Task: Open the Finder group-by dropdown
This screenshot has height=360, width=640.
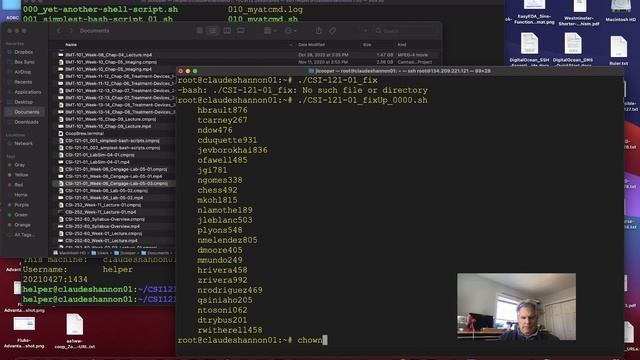Action: coord(270,31)
